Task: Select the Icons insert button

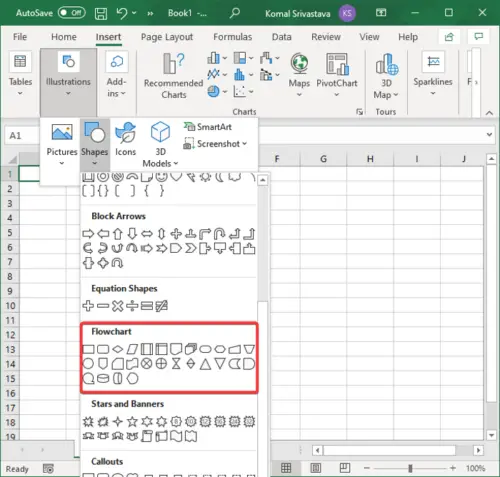Action: [125, 139]
